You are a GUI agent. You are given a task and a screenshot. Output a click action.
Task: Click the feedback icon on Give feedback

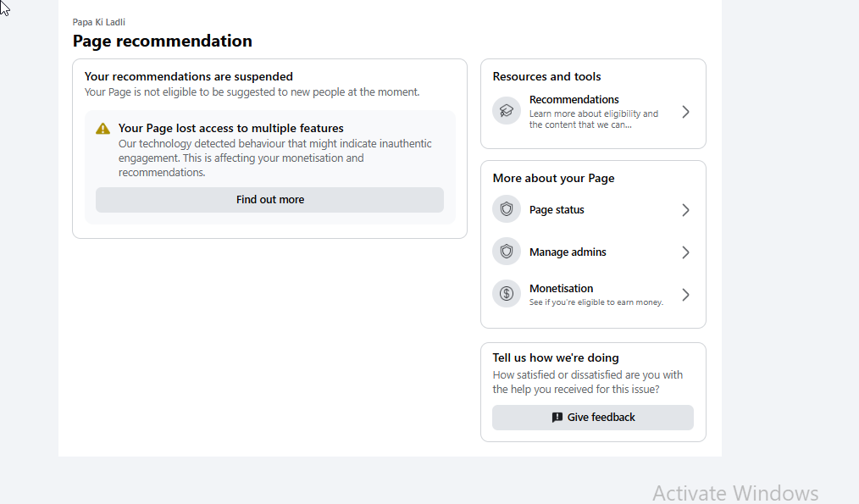point(557,418)
